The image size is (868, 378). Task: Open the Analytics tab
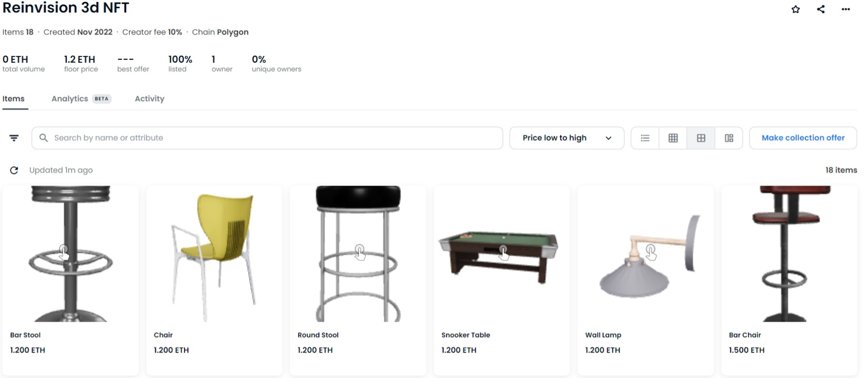click(x=70, y=99)
